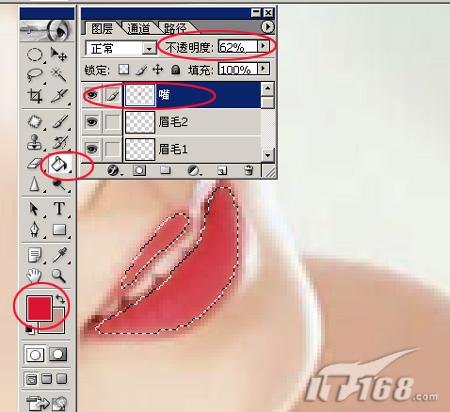Toggle the lock transparent pixels checkbox
Screen dimensions: 450x412
[124, 70]
